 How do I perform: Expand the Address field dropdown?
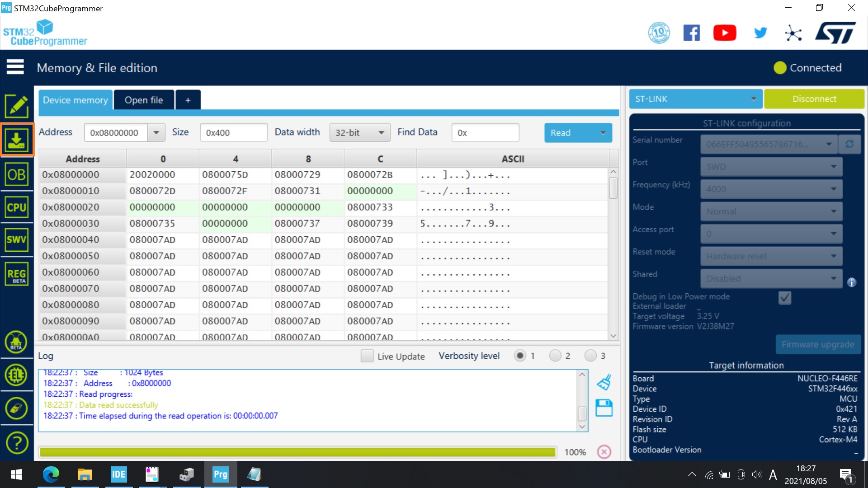(x=156, y=132)
